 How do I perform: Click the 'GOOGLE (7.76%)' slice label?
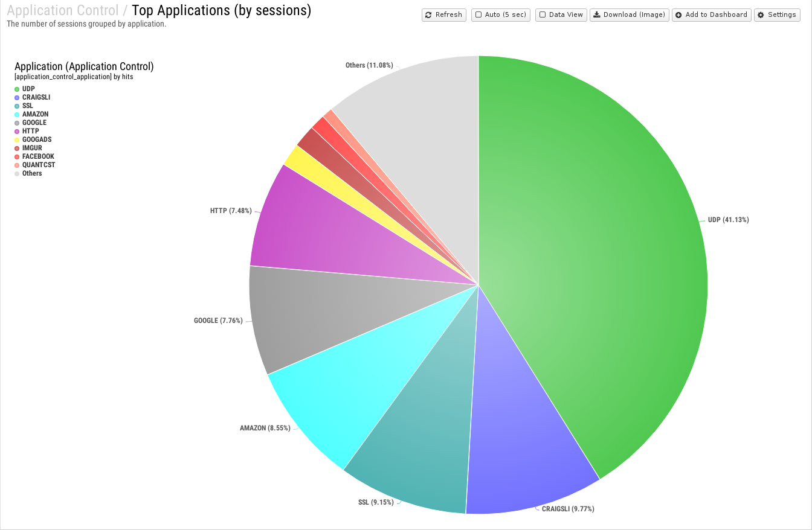coord(218,321)
